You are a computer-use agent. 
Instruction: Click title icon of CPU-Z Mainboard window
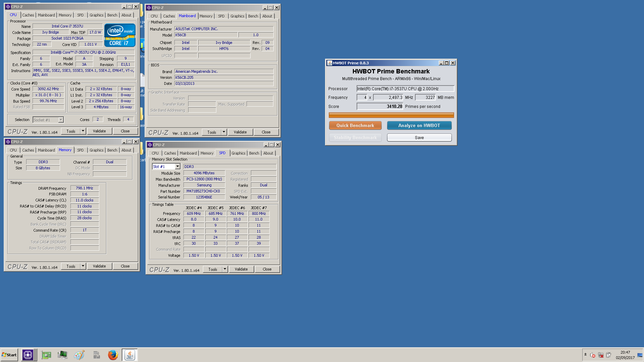click(149, 8)
